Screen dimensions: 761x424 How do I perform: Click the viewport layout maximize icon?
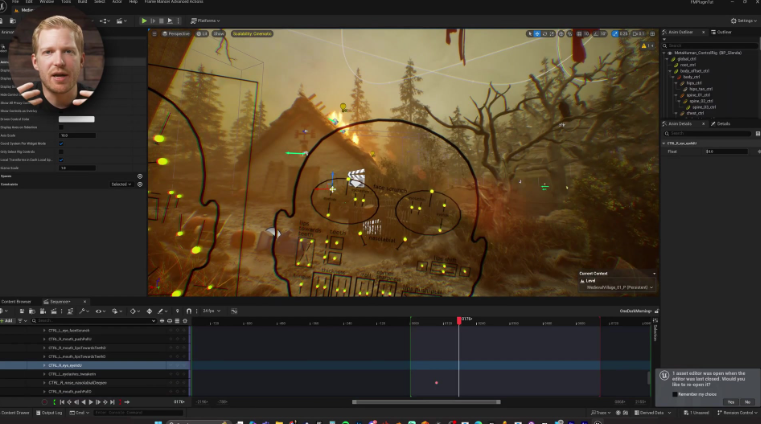point(652,34)
